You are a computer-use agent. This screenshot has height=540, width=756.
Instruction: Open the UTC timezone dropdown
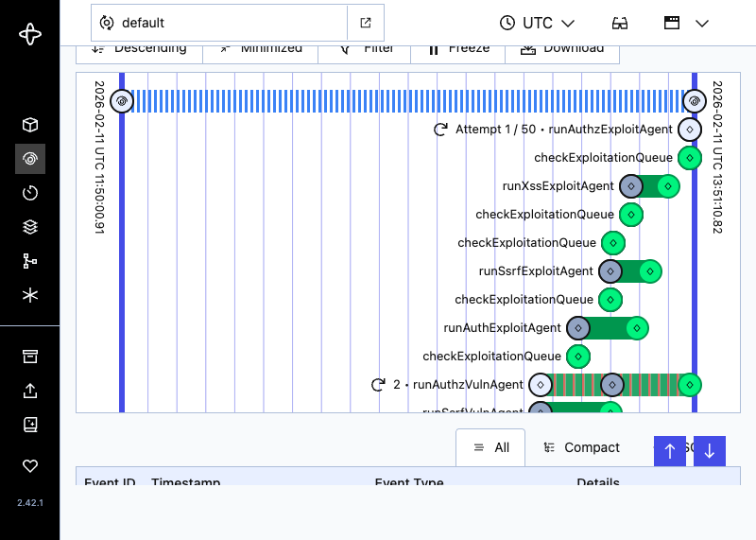point(538,23)
